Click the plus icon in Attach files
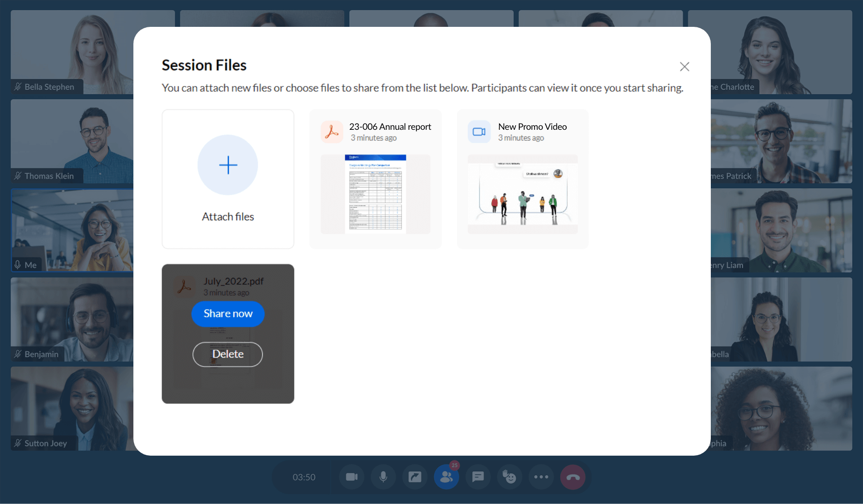 tap(227, 165)
